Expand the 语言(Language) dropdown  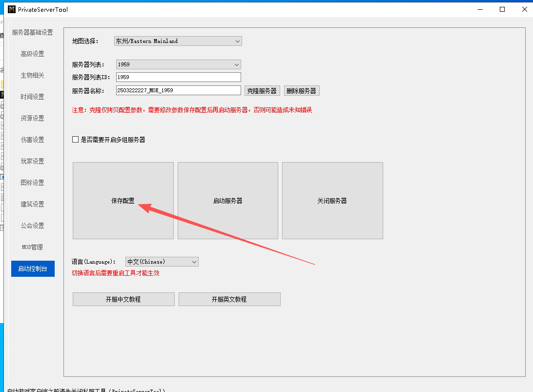(162, 262)
